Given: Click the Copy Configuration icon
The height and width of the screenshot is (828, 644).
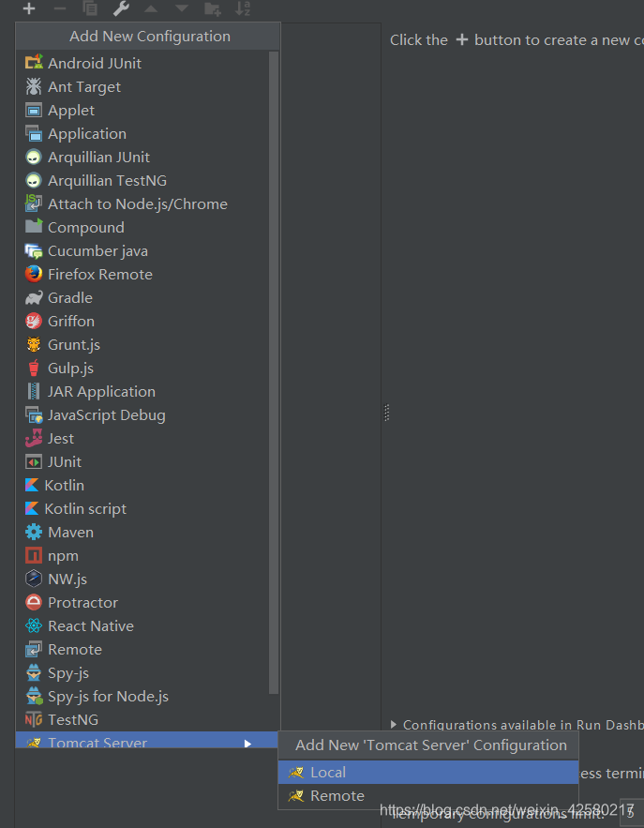Looking at the screenshot, I should tap(90, 8).
